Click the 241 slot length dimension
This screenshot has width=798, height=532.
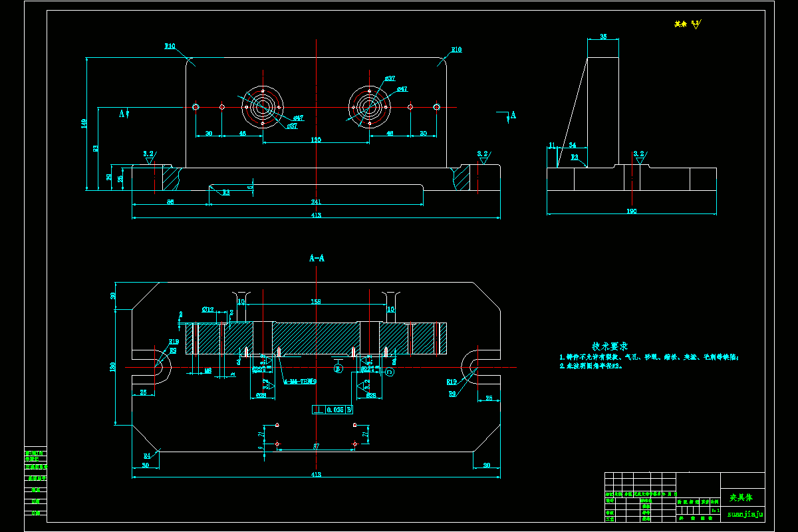pyautogui.click(x=316, y=202)
